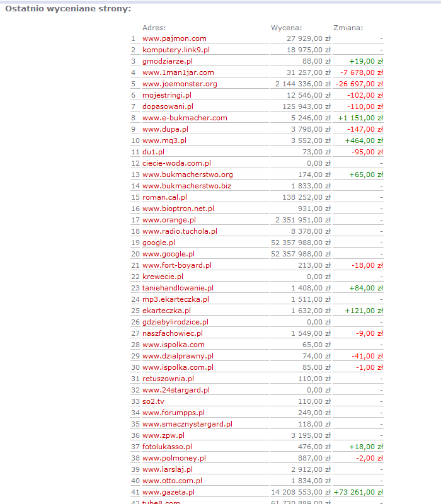Open the www.gazeta.pl link

coord(168,492)
